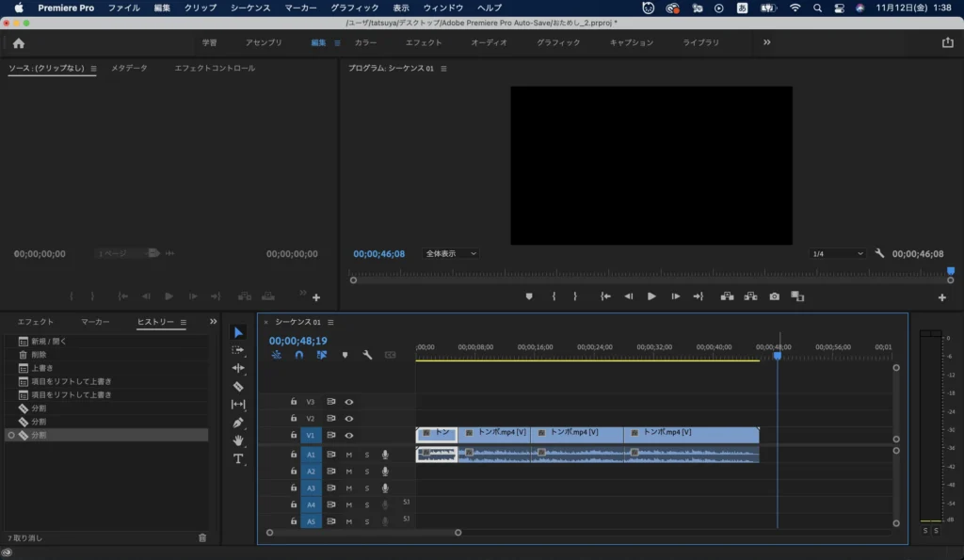Open the zoom level dropdown 全体表示
Image resolution: width=964 pixels, height=560 pixels.
pos(451,254)
